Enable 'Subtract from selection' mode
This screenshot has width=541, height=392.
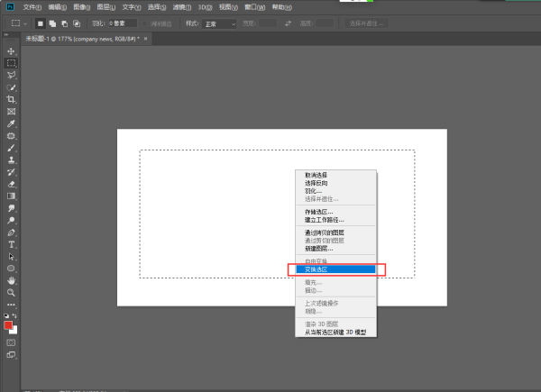(64, 23)
